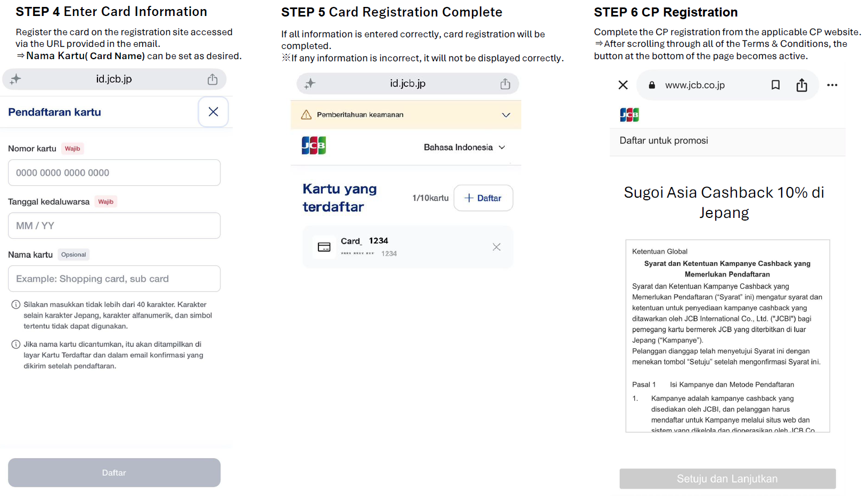Image resolution: width=868 pixels, height=496 pixels.
Task: Tap the share icon in Step 4 address bar
Action: 212,79
